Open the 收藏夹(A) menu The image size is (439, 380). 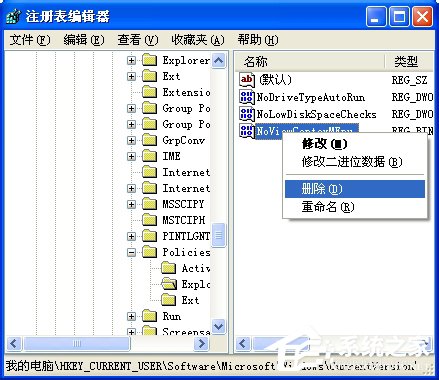(x=198, y=40)
